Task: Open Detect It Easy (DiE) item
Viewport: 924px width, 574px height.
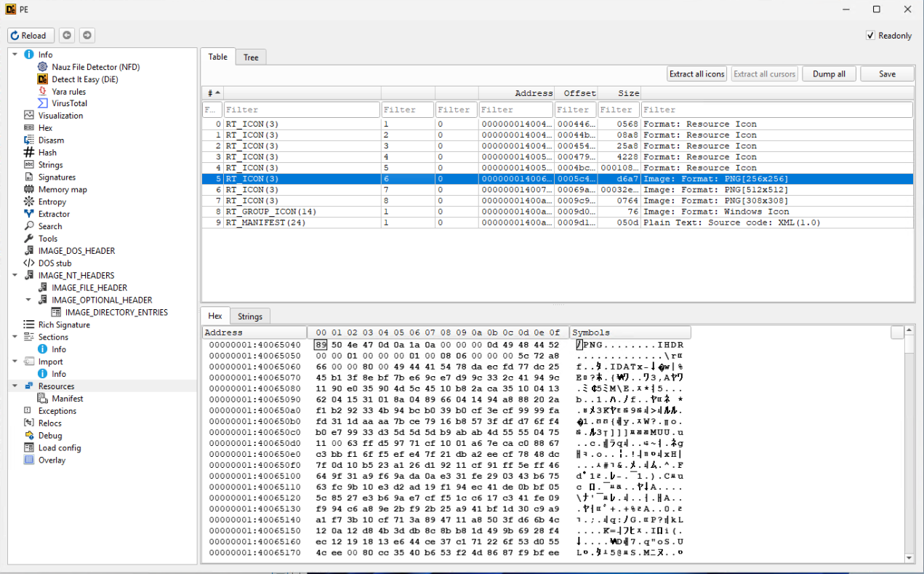Action: (84, 79)
